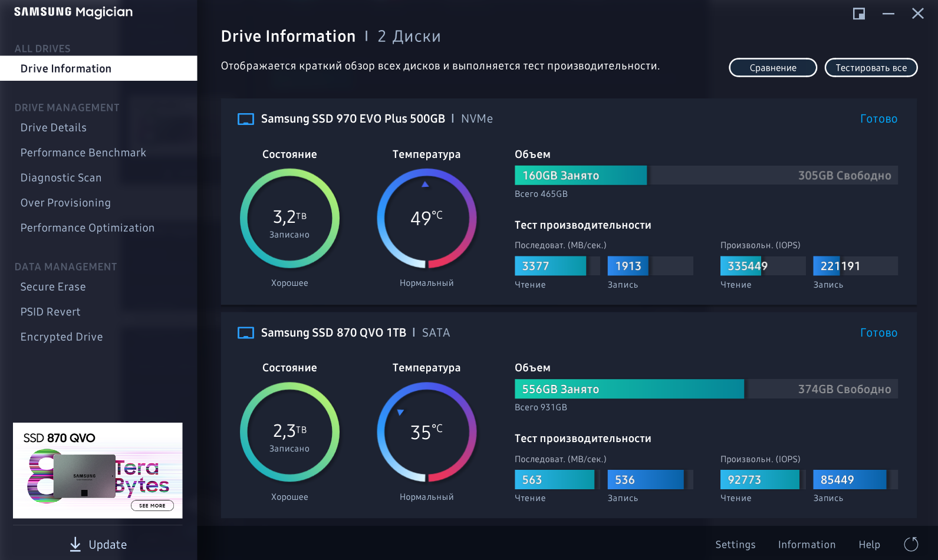
Task: Click the 536 sequential write result
Action: coord(650,480)
